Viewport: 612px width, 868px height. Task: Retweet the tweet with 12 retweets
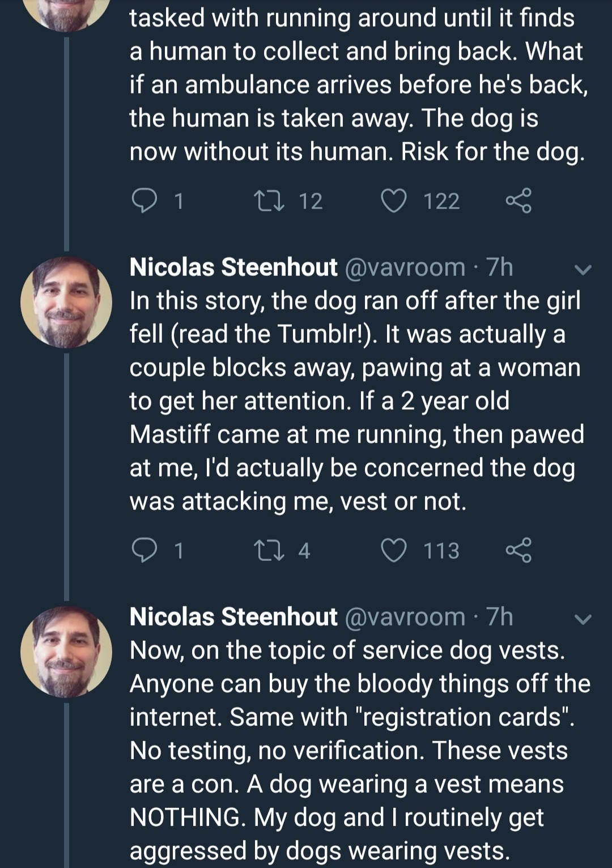tap(269, 201)
